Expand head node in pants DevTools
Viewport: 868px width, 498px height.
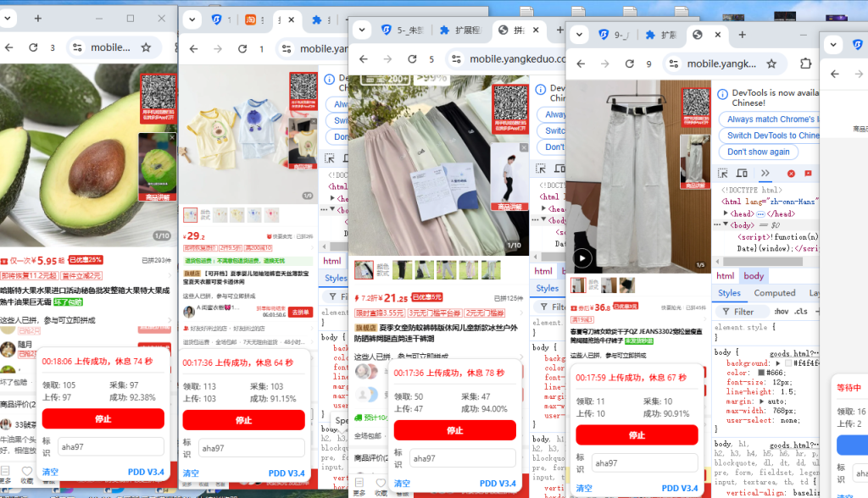point(544,208)
